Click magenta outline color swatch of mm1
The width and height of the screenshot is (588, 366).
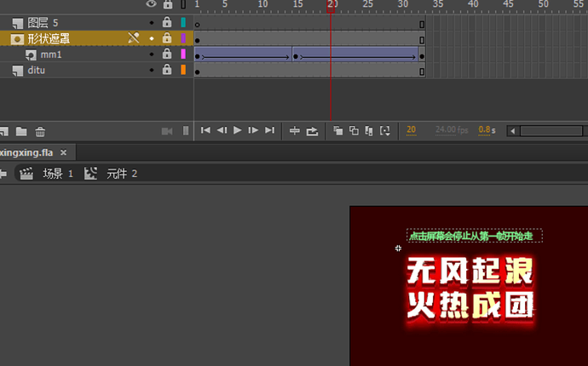pos(183,54)
